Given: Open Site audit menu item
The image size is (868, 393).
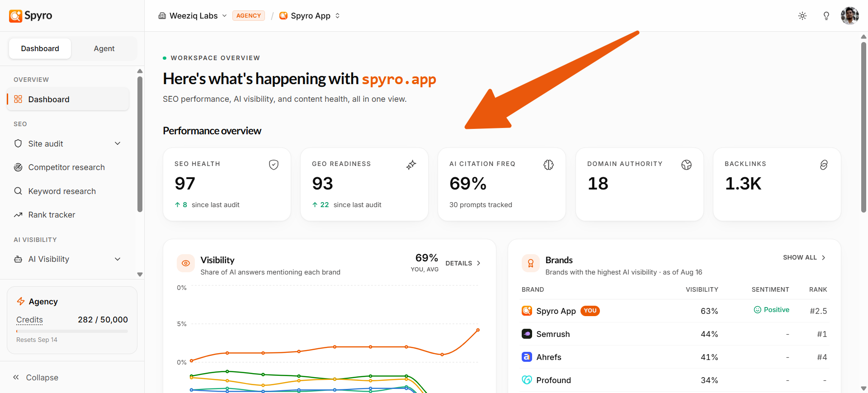Looking at the screenshot, I should click(68, 144).
